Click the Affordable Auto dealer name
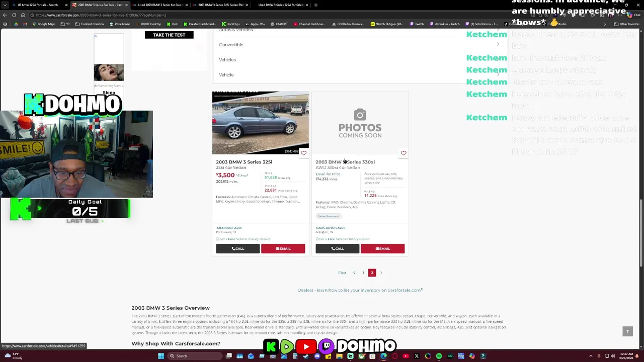Screen dimensions: 644x362 229,228
